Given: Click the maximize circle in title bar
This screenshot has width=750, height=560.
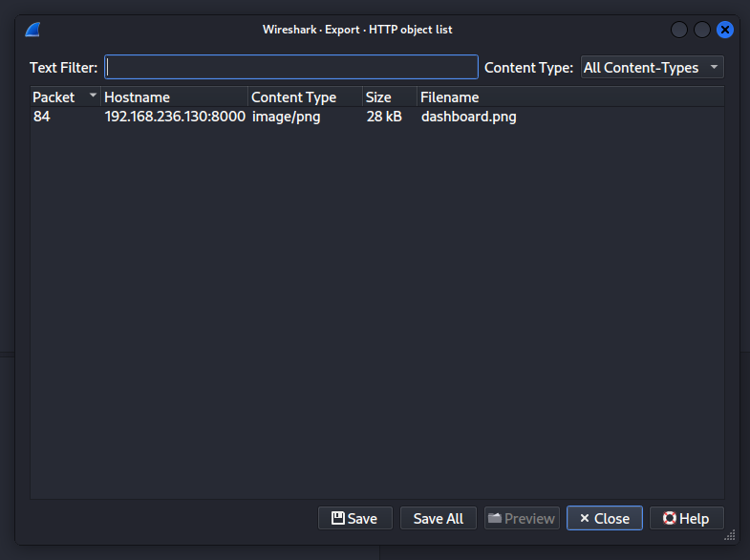Looking at the screenshot, I should (702, 30).
